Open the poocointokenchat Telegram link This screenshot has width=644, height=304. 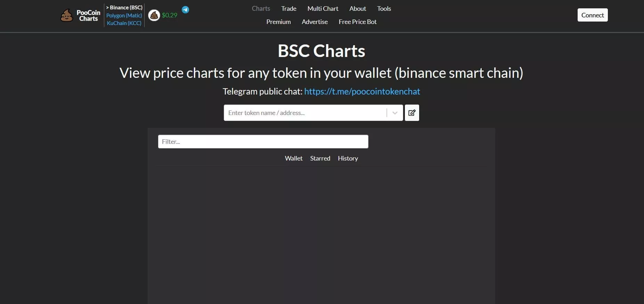(x=362, y=91)
